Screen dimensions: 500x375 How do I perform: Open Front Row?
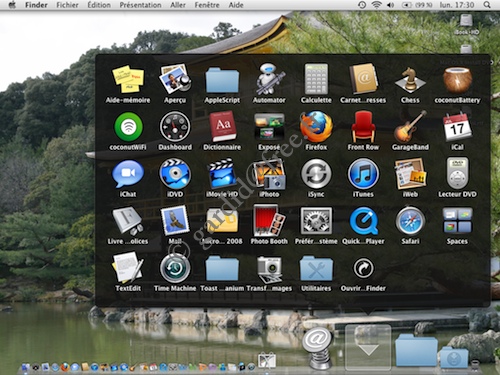363,127
